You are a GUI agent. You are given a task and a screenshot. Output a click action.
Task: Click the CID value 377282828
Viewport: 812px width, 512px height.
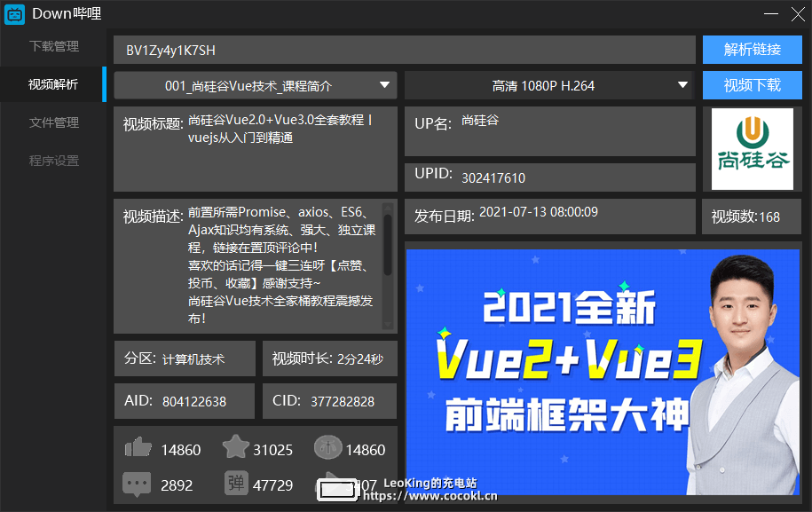pos(343,402)
